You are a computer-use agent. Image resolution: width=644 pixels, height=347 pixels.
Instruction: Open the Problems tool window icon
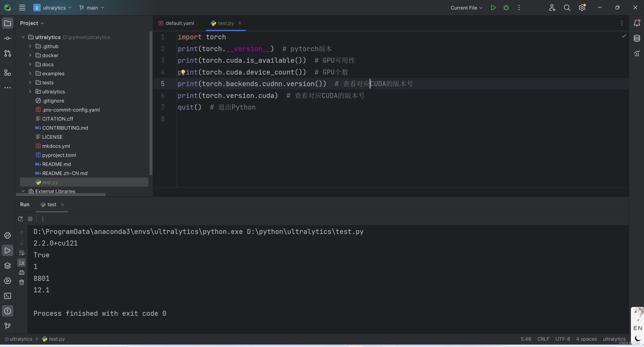tap(8, 311)
